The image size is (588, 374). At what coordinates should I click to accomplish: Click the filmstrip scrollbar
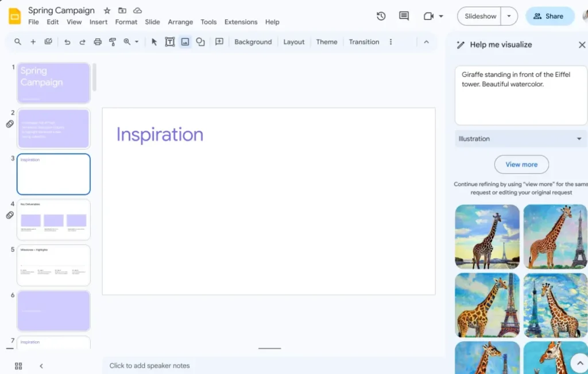[x=94, y=77]
